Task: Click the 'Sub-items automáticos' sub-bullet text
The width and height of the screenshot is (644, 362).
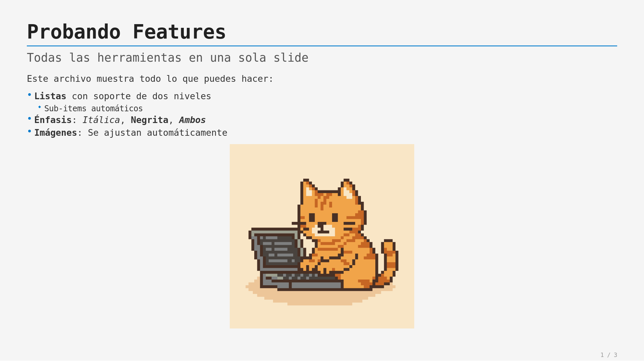Action: (x=94, y=109)
